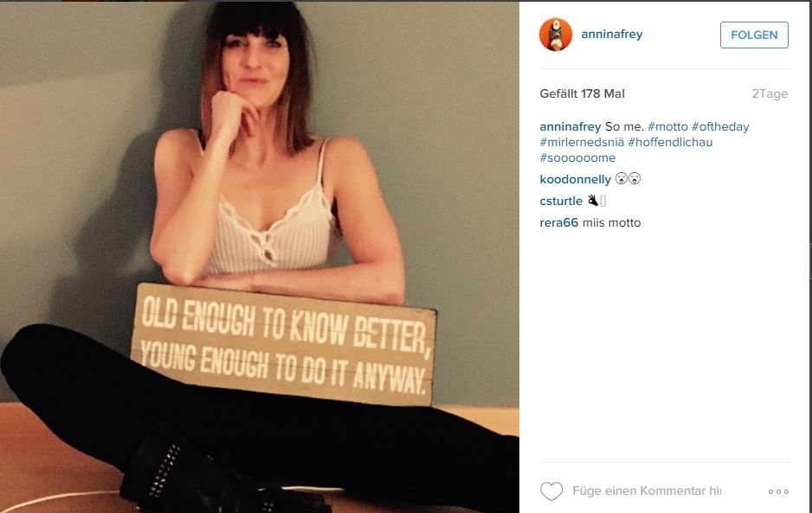Open anninafrey username in header
This screenshot has width=812, height=513.
point(611,34)
